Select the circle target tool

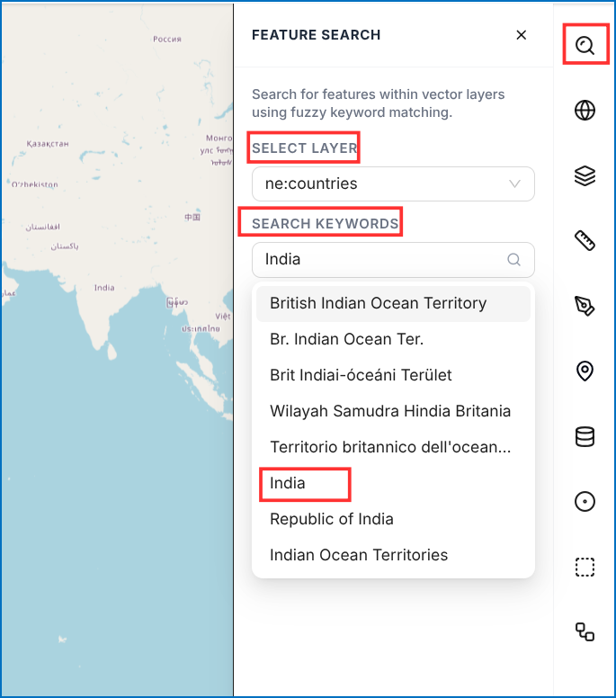pyautogui.click(x=585, y=502)
